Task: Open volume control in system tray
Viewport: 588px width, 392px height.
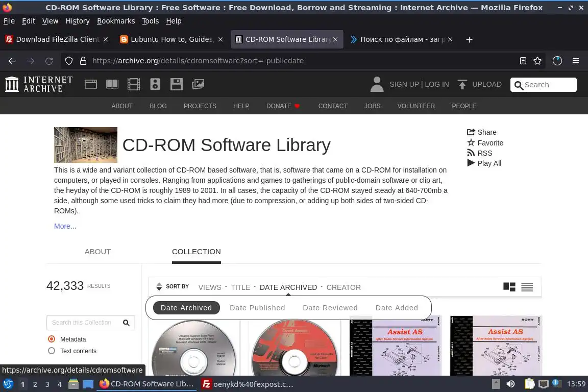Action: 510,384
